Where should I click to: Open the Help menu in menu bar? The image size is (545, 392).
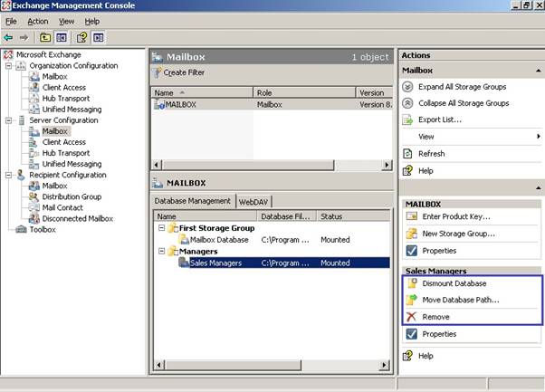tap(91, 21)
